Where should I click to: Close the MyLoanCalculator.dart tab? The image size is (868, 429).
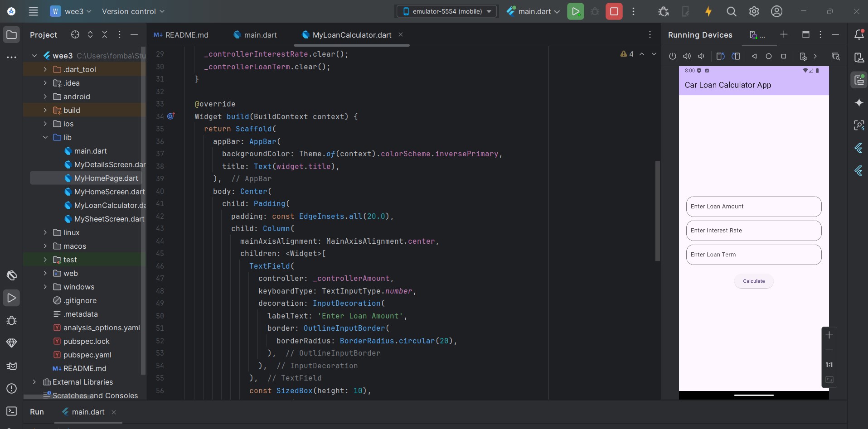point(401,34)
